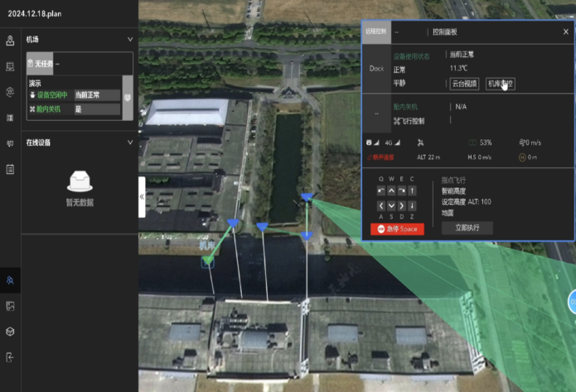Click the media gallery icon in sidebar
Viewport: 576px width, 392px height.
10,307
